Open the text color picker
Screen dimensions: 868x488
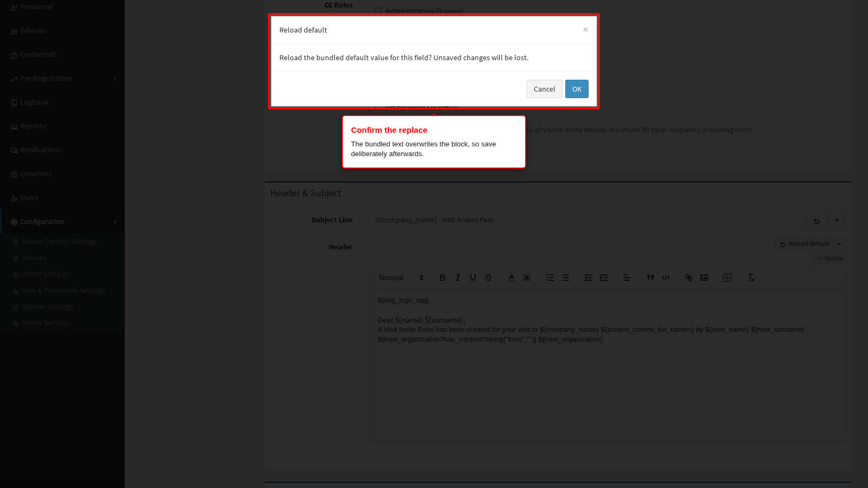click(x=511, y=278)
